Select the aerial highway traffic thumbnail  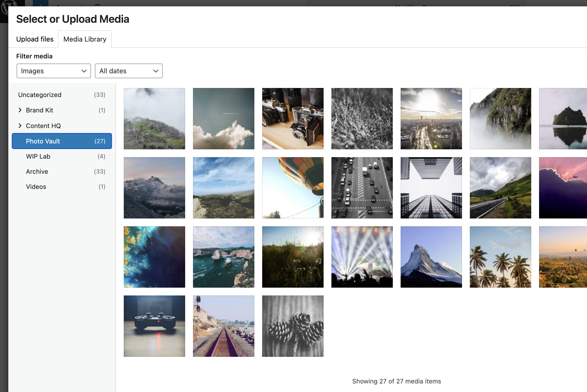tap(362, 188)
